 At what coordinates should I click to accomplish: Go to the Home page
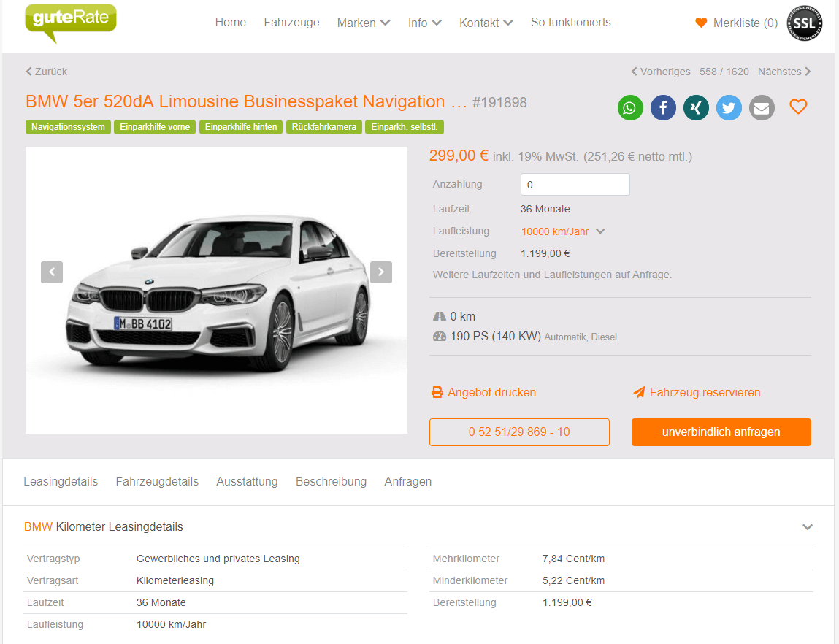[x=231, y=23]
